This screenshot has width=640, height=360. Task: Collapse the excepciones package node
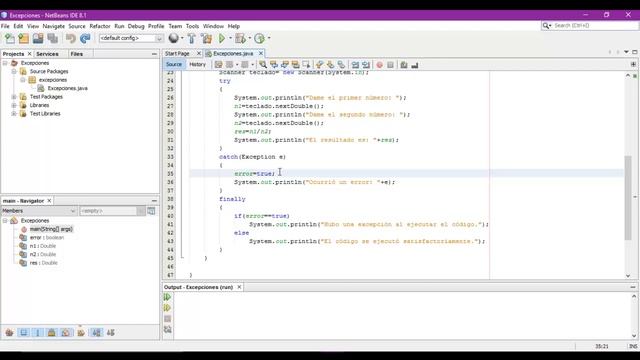pyautogui.click(x=23, y=80)
